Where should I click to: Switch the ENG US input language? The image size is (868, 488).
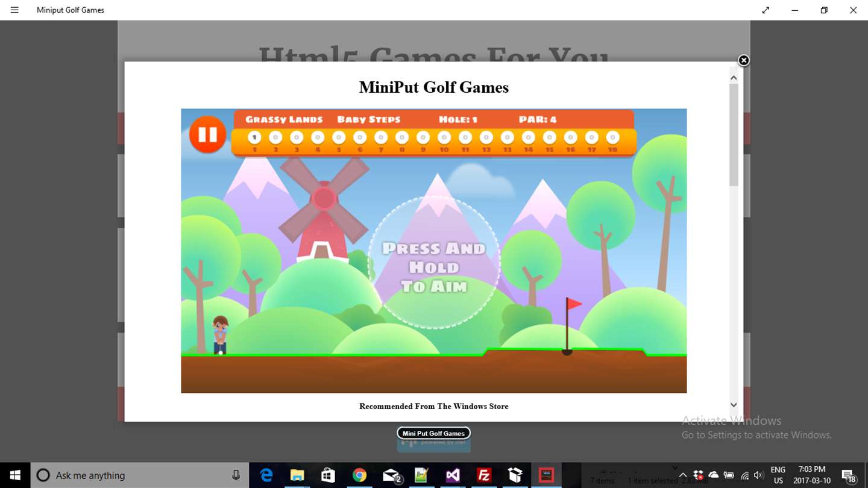click(x=778, y=475)
